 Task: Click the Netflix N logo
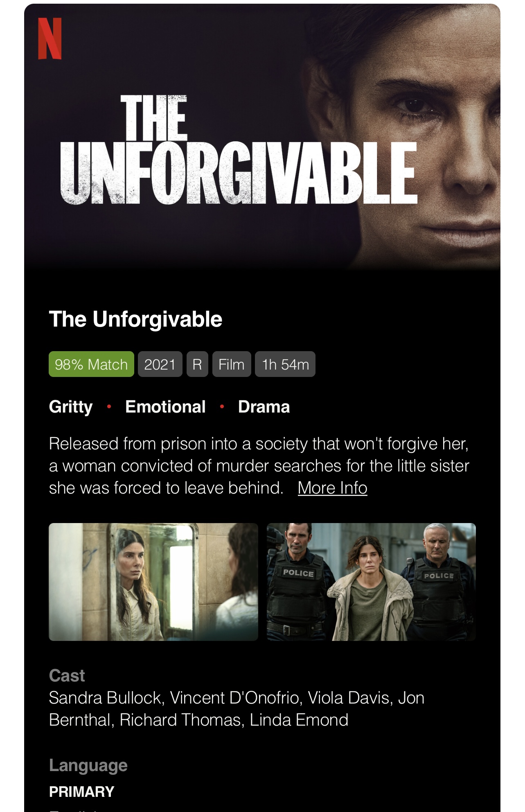50,38
